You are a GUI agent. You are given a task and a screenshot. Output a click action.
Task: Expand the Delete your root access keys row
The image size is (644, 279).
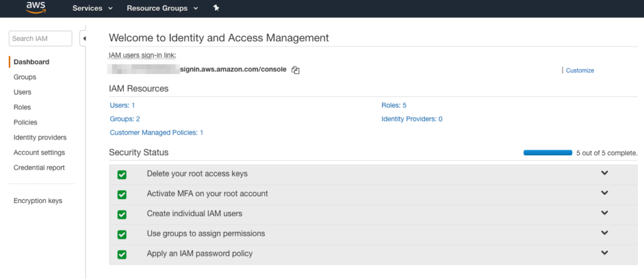(604, 173)
